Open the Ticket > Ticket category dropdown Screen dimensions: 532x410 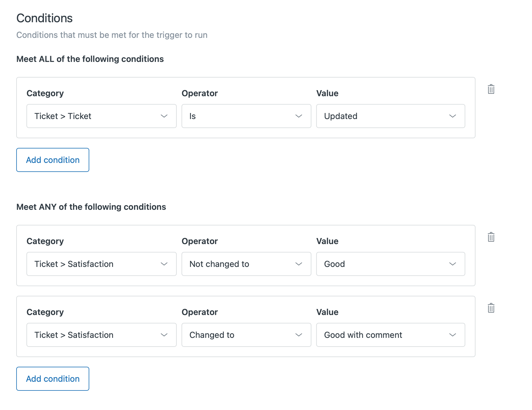pos(101,116)
